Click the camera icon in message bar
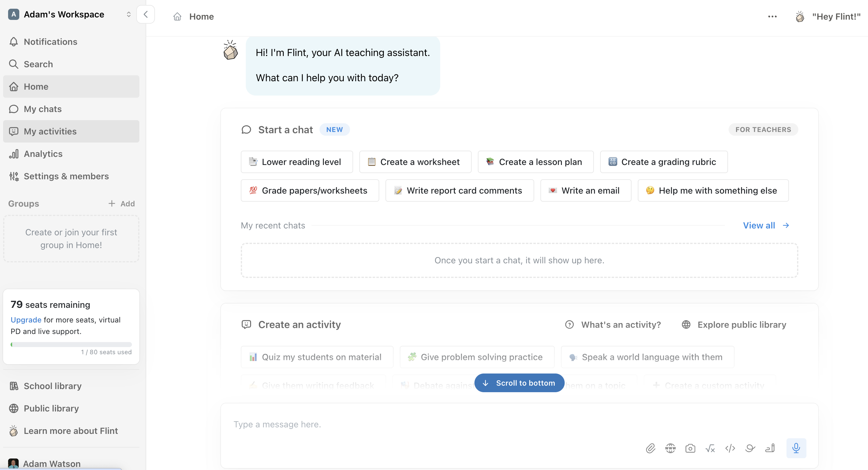 coord(690,448)
